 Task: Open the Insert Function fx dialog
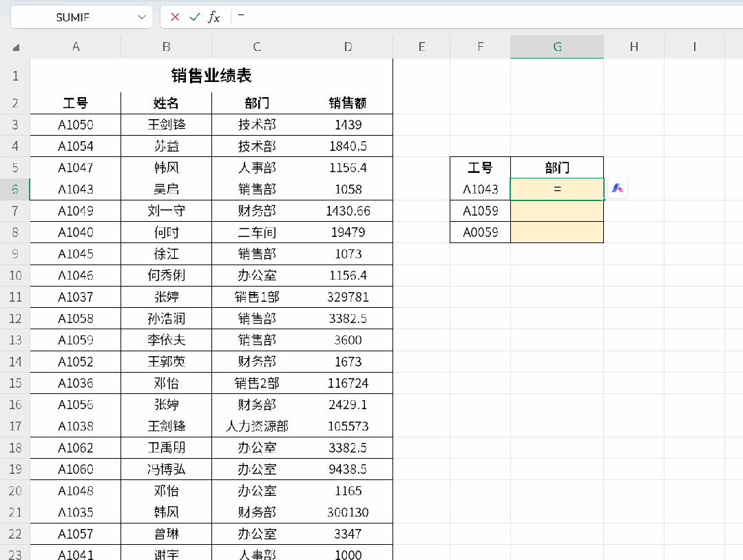tap(214, 17)
